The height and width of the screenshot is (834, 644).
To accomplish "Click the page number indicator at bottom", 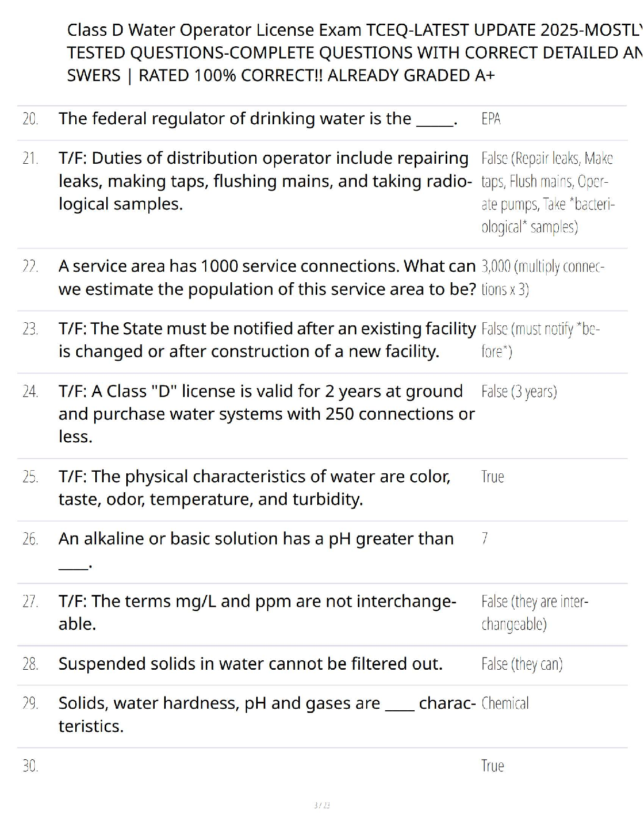I will coord(321,805).
